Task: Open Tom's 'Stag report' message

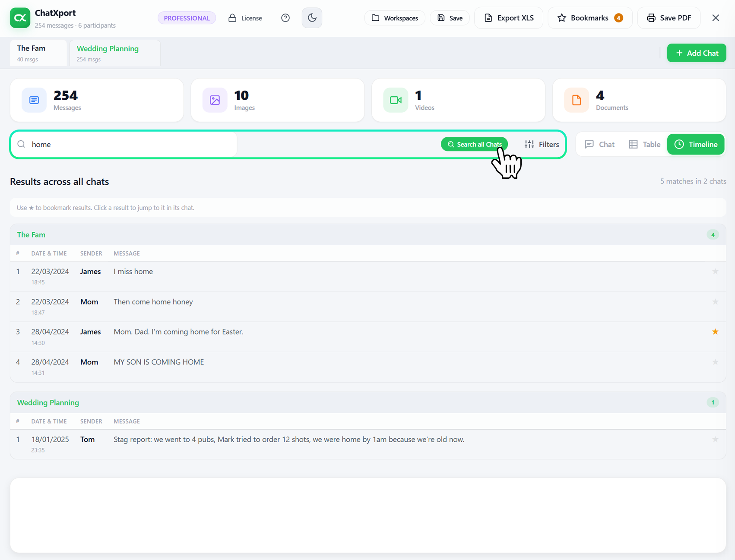Action: (368, 444)
